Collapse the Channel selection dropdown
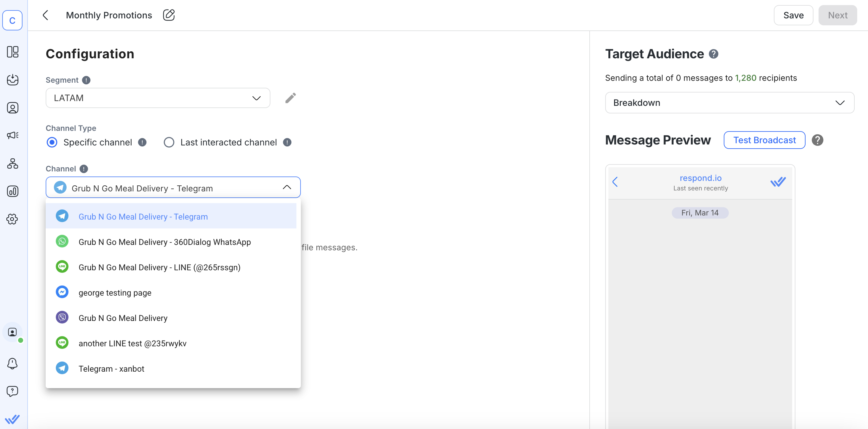Image resolution: width=868 pixels, height=429 pixels. coord(287,187)
